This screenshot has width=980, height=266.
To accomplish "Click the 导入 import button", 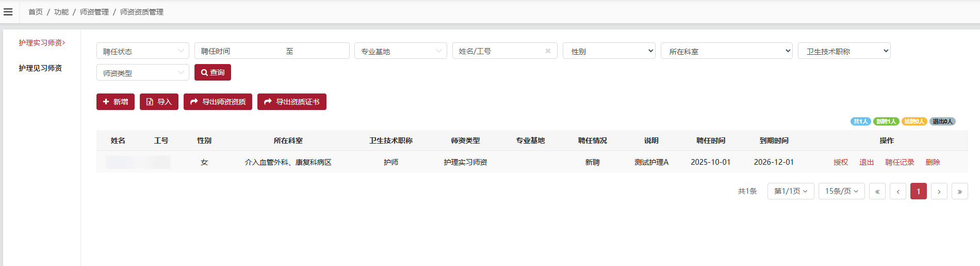I will pos(159,102).
